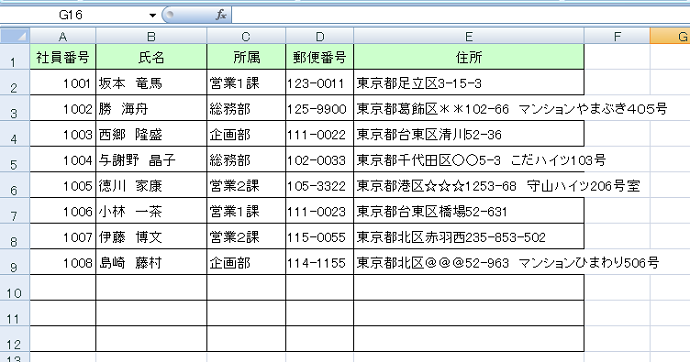Select 総務部 cell in row 5

click(x=246, y=160)
